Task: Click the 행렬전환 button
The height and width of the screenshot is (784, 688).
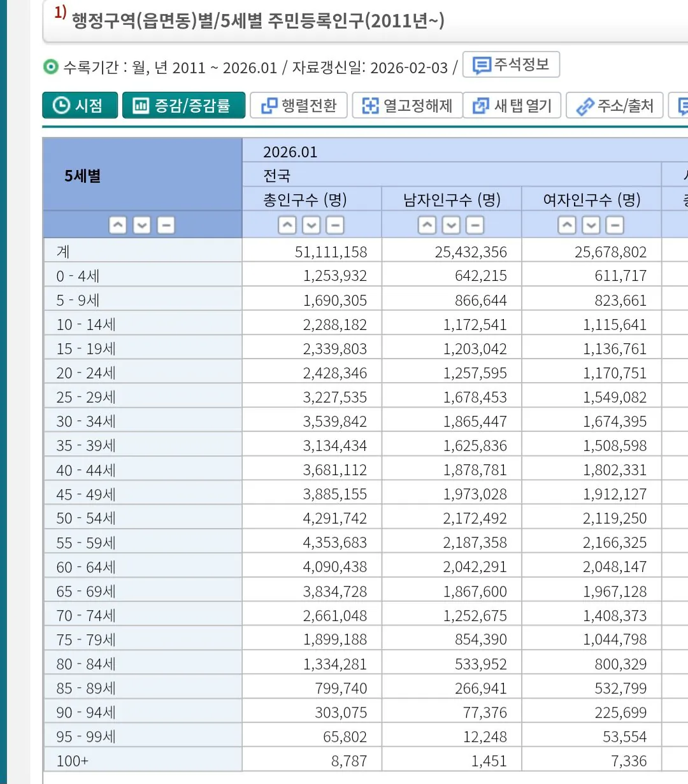Action: click(299, 106)
